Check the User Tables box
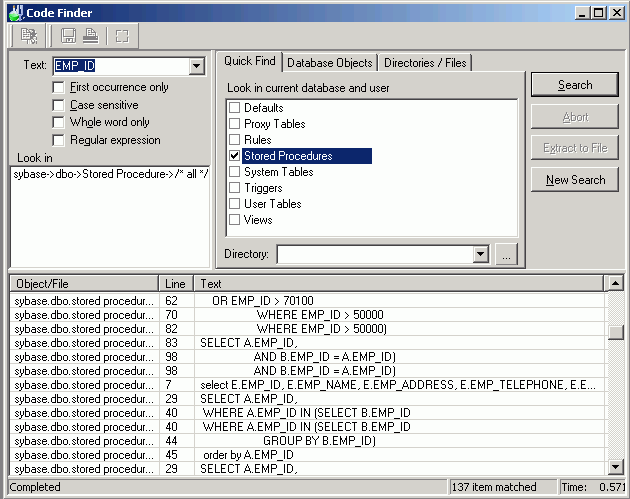Viewport: 630px width, 499px height. [x=234, y=204]
